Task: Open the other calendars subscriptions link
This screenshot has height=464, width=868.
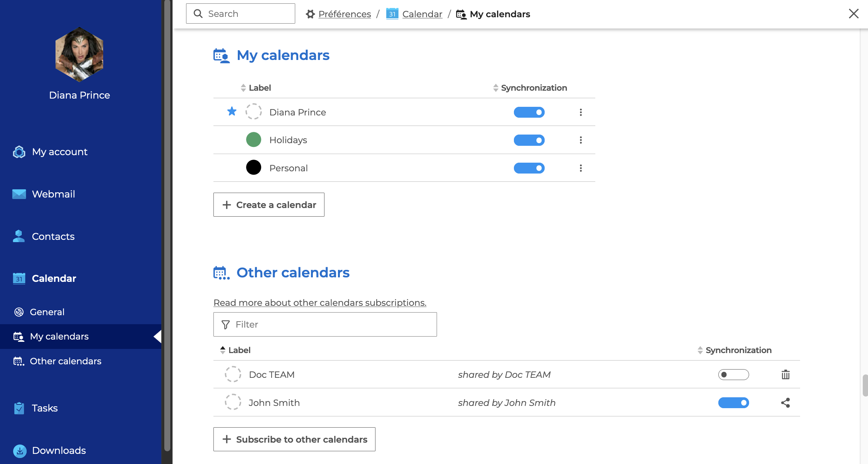Action: pyautogui.click(x=320, y=302)
